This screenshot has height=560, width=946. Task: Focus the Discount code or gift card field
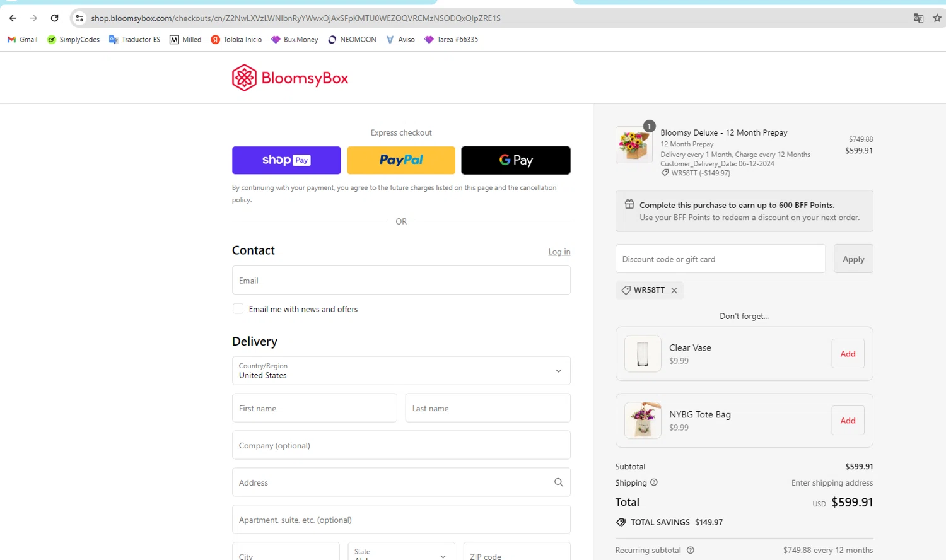tap(720, 259)
